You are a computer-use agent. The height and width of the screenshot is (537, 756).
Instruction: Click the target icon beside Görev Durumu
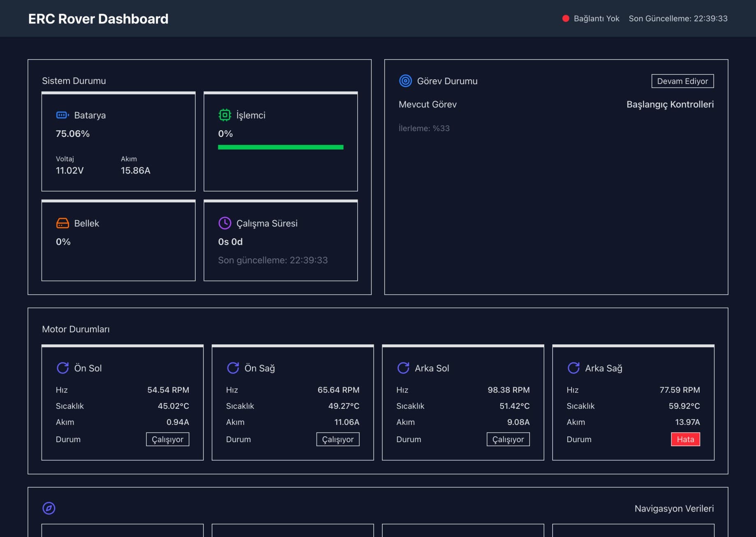coord(405,81)
